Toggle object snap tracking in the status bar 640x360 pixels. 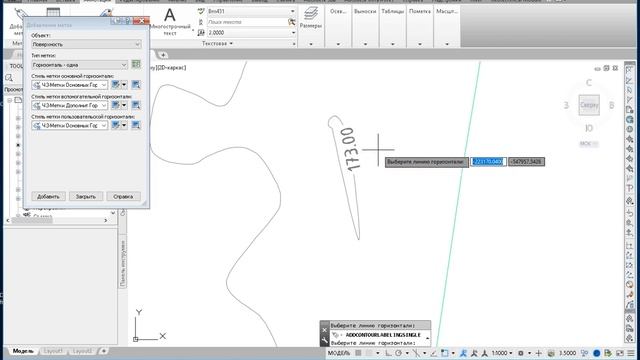(x=433, y=353)
